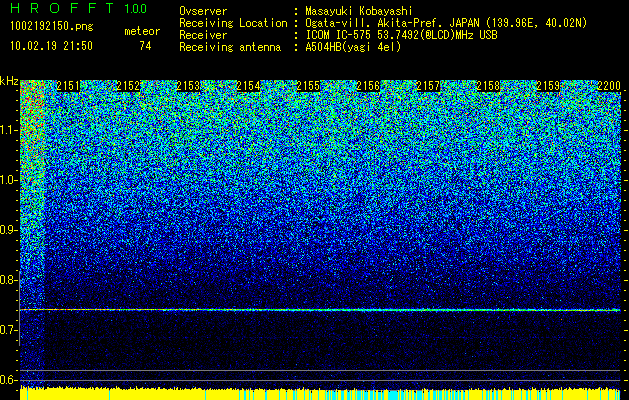The height and width of the screenshot is (400, 629).
Task: Click the Receiving Location field label
Action: (233, 23)
